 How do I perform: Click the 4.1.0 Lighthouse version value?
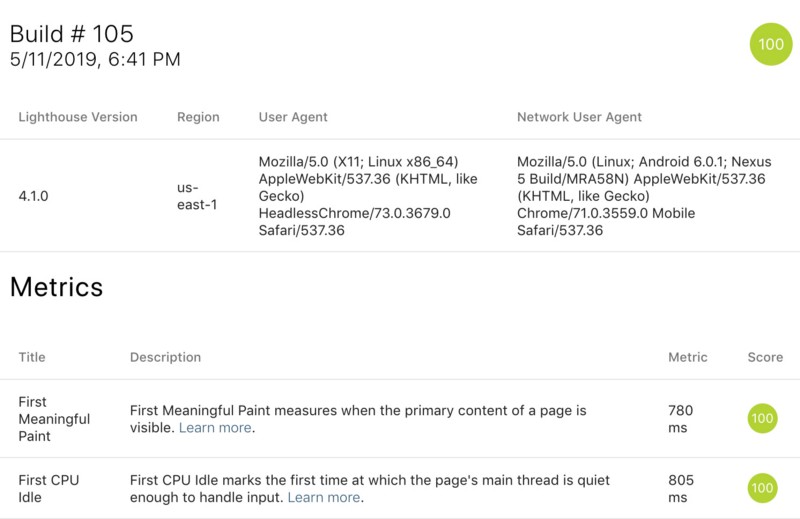click(x=33, y=196)
